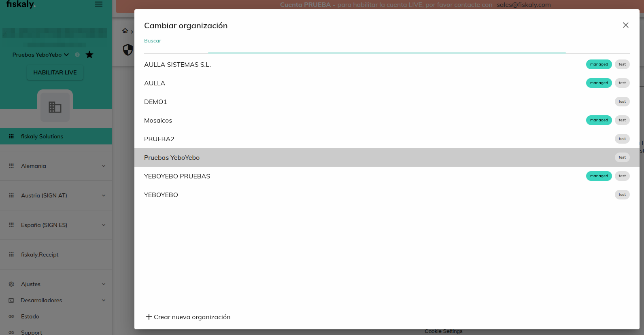Viewport: 644px width, 335px height.
Task: Expand the Desarrolladores chevron
Action: 104,300
